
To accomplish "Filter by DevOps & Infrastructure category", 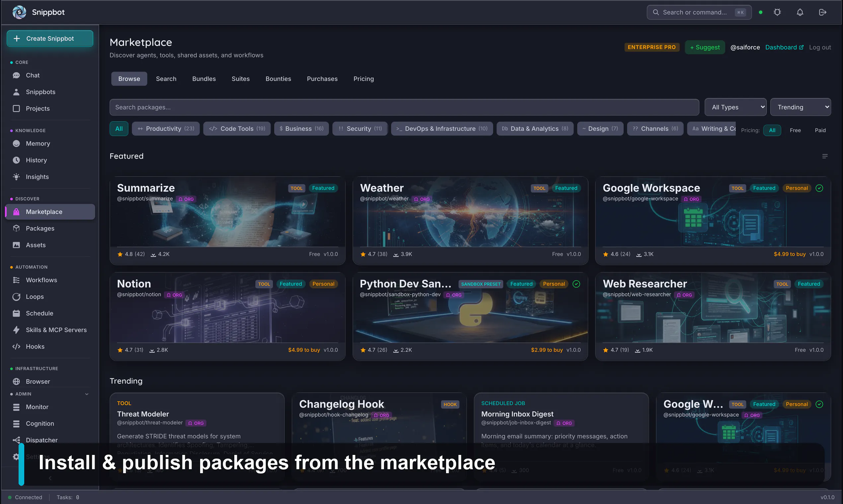I will point(442,129).
